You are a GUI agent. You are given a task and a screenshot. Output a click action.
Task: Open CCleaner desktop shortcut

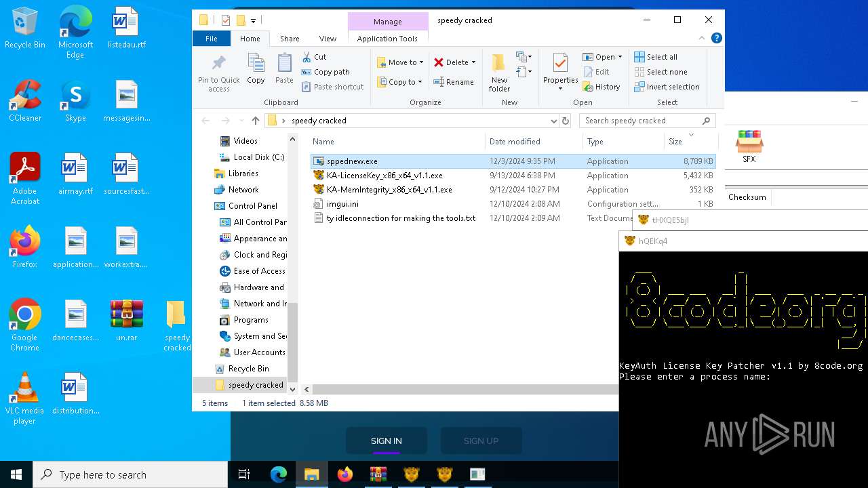click(25, 102)
